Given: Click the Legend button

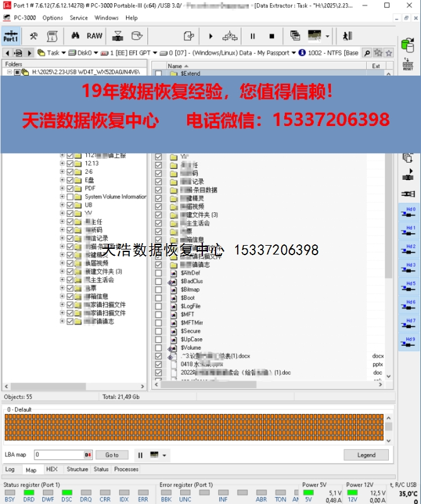Looking at the screenshot, I should [366, 455].
